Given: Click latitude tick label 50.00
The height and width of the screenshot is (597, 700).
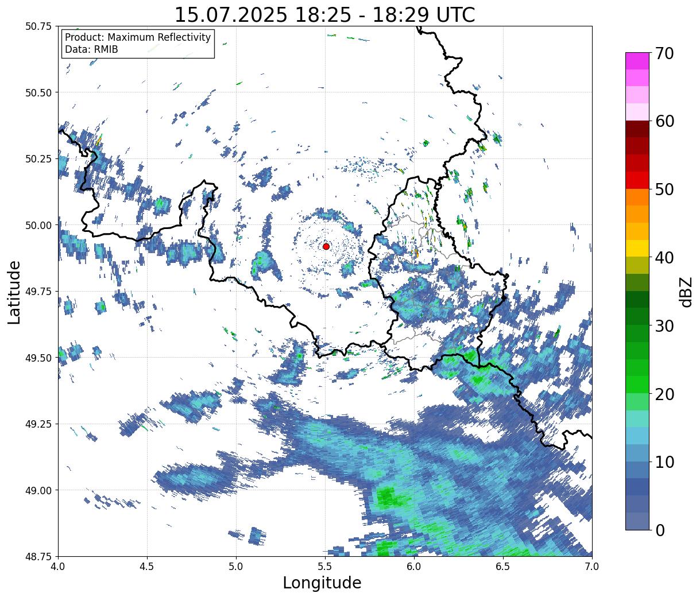Looking at the screenshot, I should 38,225.
